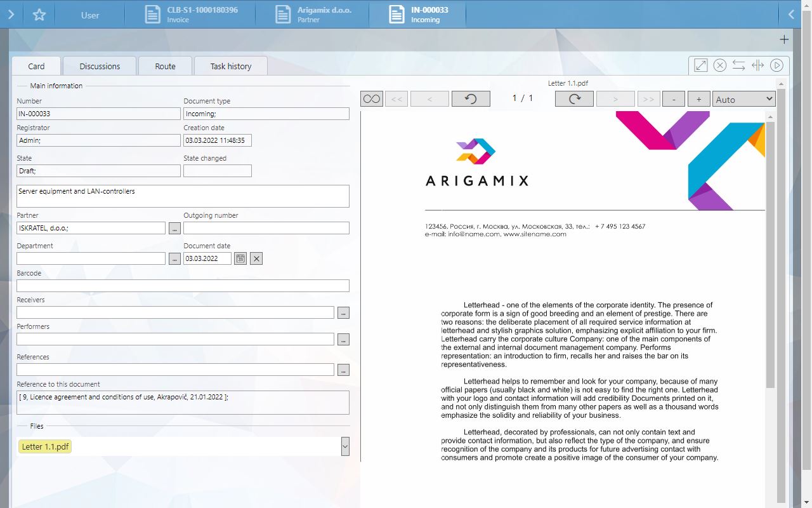Open the User workspace tab
Image resolution: width=812 pixels, height=508 pixels.
pos(90,15)
